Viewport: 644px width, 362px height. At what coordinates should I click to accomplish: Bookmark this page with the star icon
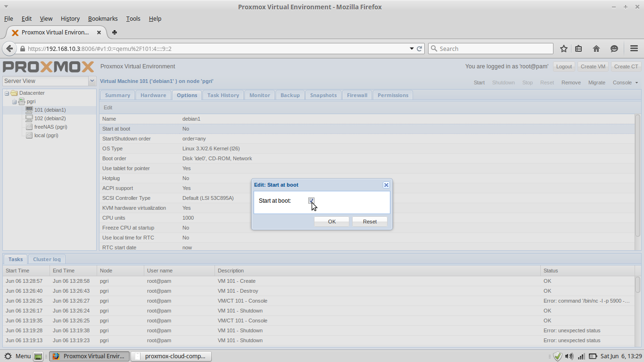564,49
